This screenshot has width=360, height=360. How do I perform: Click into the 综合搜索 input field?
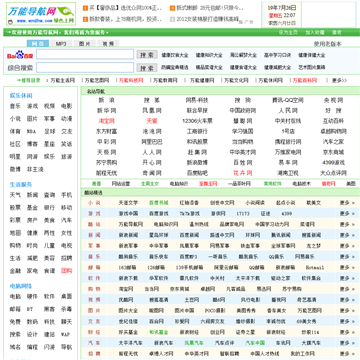pyautogui.click(x=85, y=68)
